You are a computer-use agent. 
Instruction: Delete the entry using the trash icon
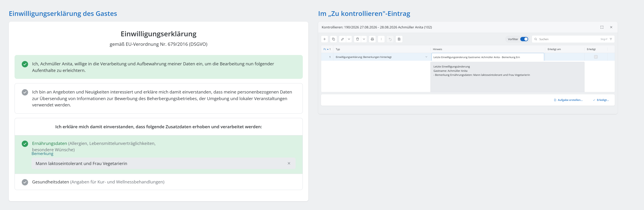point(357,39)
